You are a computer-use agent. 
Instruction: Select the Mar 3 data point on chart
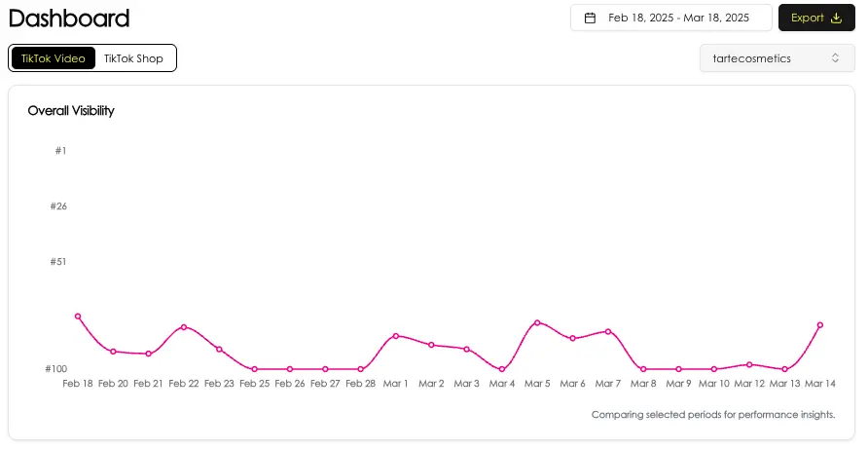pos(467,350)
